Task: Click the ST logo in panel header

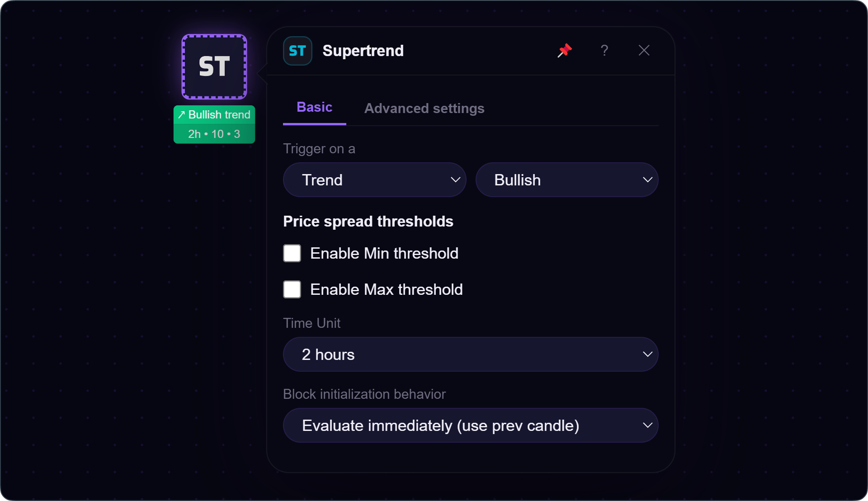Action: coord(297,51)
